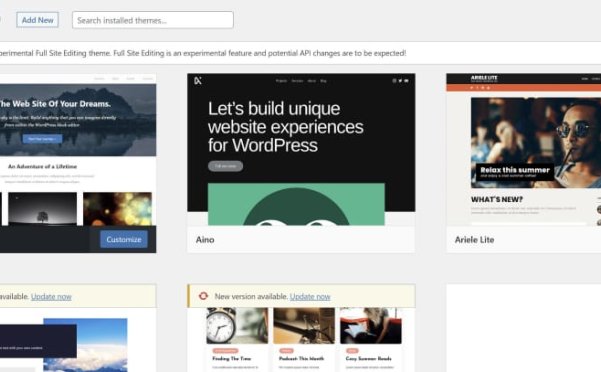Click 'Relax this summer' caption in Ariele Lite

click(515, 170)
